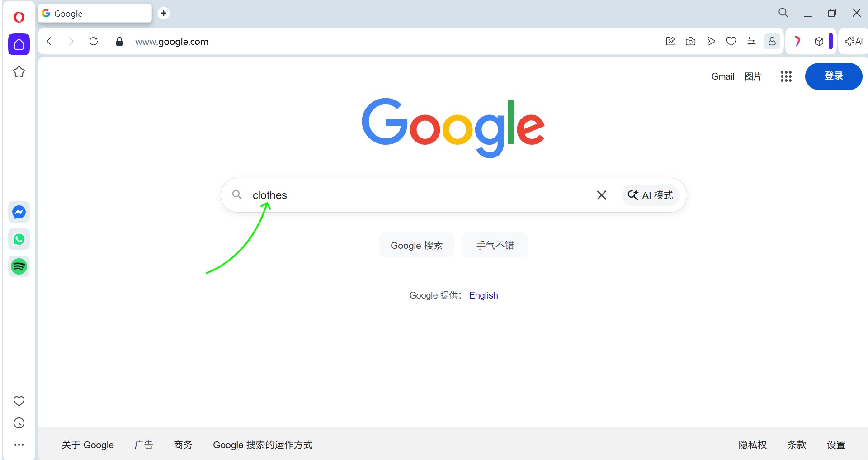Click the Google 搜索 button

(416, 245)
